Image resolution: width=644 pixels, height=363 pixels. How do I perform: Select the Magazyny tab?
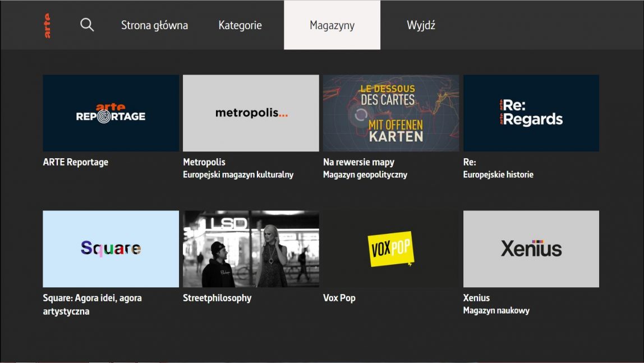[x=332, y=25]
